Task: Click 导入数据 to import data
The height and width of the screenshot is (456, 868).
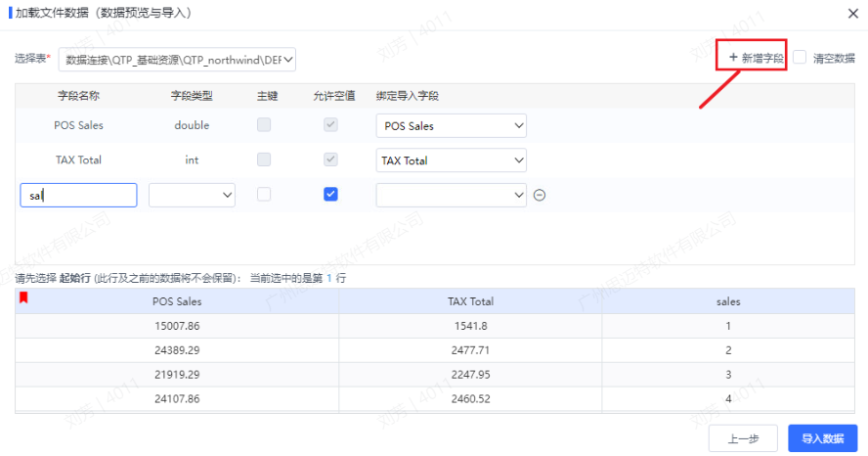Action: coord(823,438)
